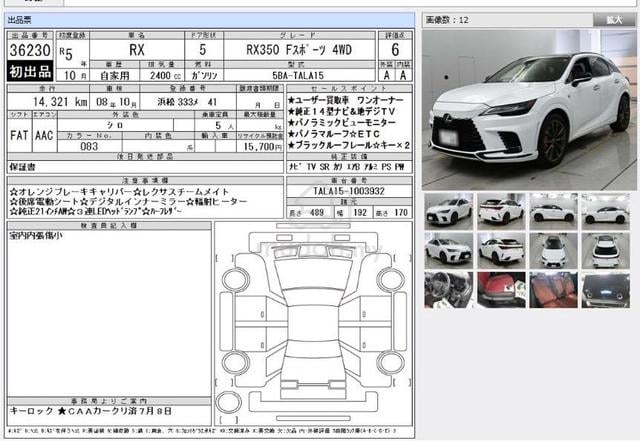The image size is (640, 441).
Task: Click the 保証書 text
Action: [22, 167]
